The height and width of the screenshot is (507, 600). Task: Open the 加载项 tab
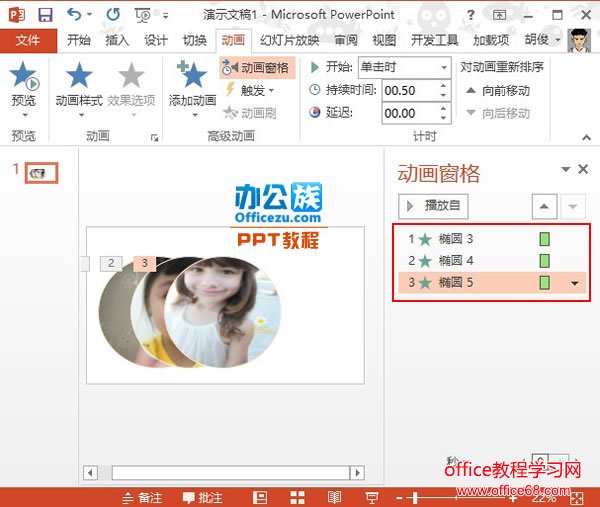tap(491, 40)
